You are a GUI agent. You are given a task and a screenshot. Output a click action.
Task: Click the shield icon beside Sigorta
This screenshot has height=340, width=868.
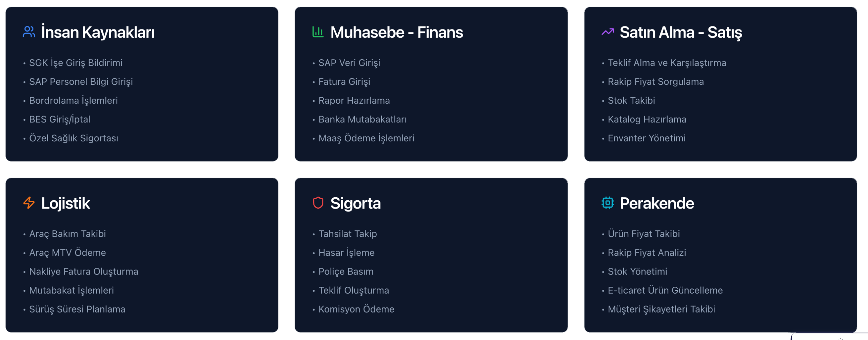pos(318,203)
